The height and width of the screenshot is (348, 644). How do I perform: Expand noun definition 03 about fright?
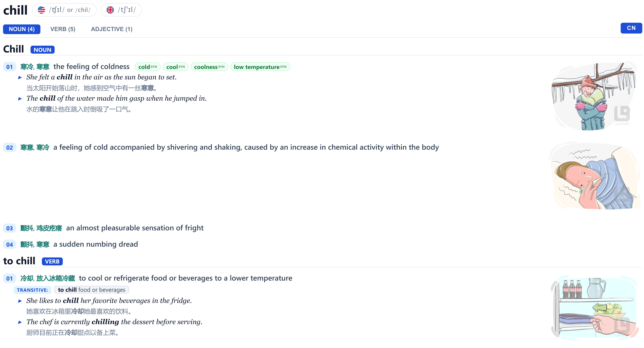134,228
